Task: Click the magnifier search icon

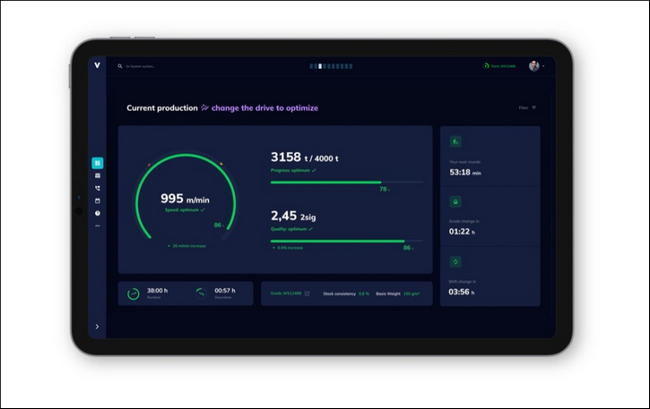Action: [x=120, y=66]
